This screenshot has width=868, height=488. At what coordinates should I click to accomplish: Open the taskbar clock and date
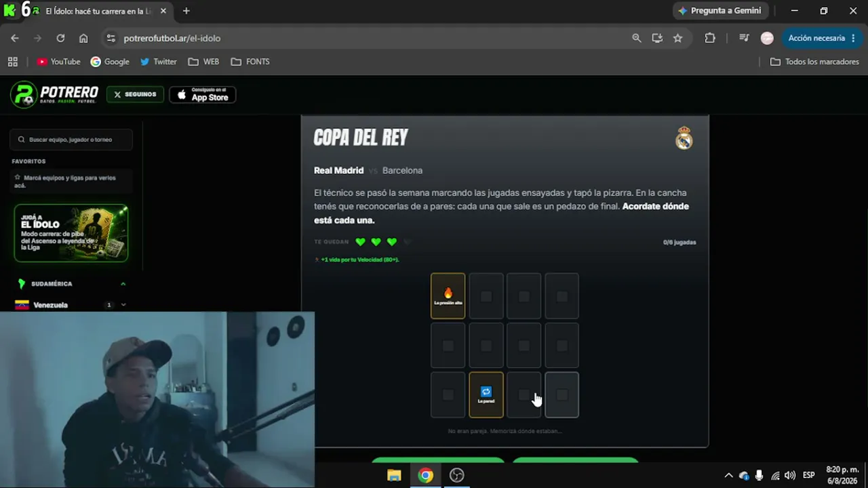tap(842, 475)
